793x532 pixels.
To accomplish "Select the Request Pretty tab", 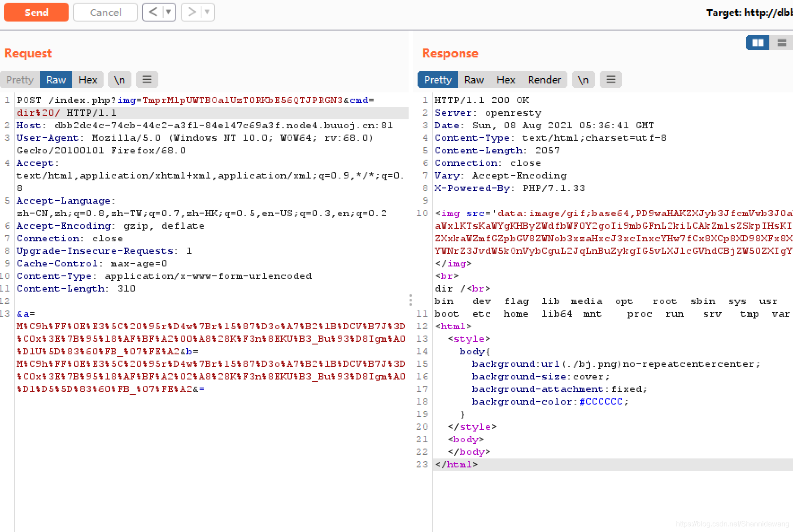I will coord(20,80).
